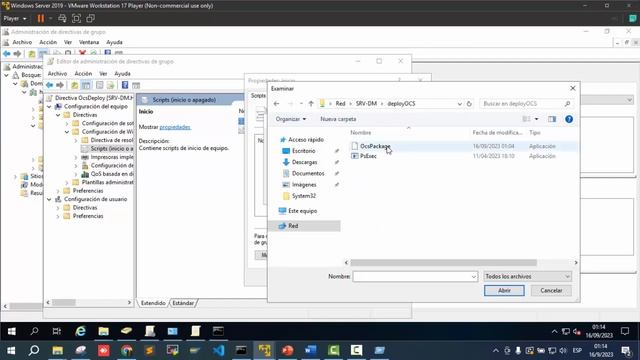The width and height of the screenshot is (640, 360).
Task: Select Acceso rápido in navigation pane
Action: point(305,140)
